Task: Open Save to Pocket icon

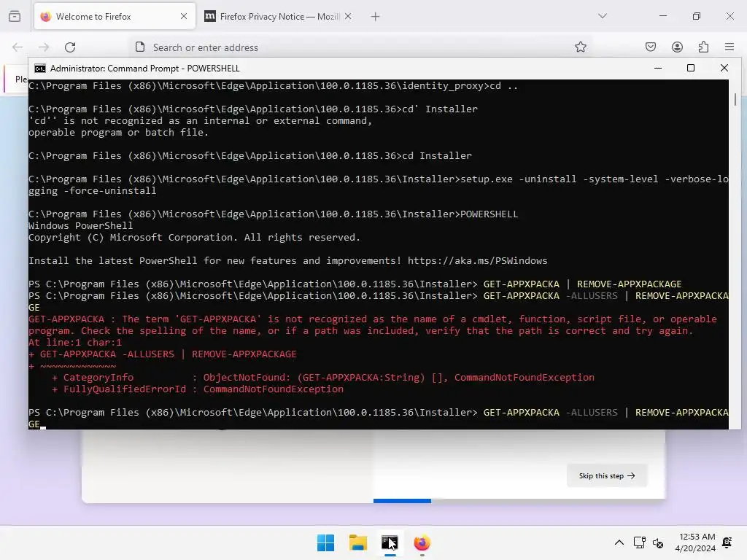Action: tap(651, 47)
